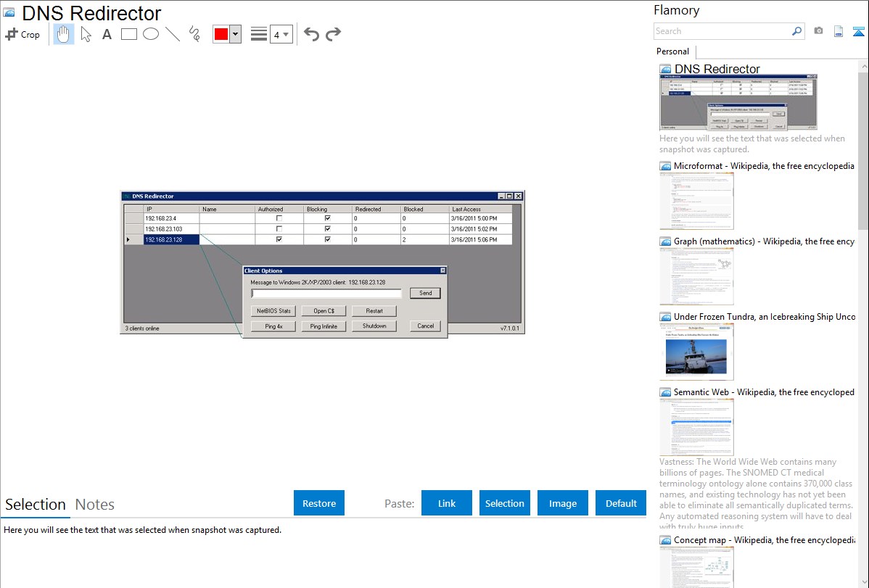Undo the last annotation
Screen dimensions: 869x588
[311, 34]
